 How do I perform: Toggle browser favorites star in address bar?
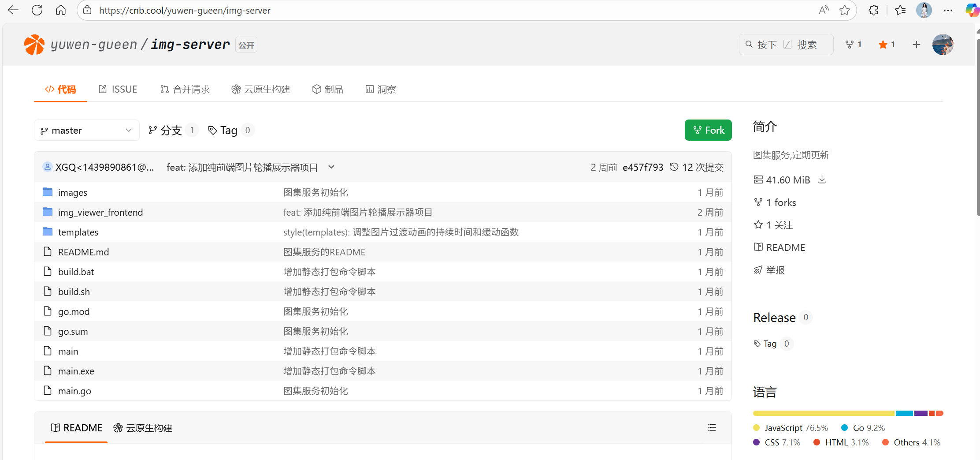tap(844, 10)
